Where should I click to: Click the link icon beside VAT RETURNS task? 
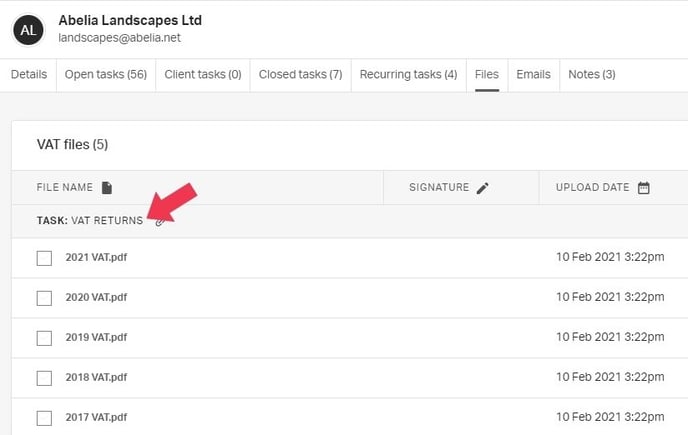click(x=160, y=222)
